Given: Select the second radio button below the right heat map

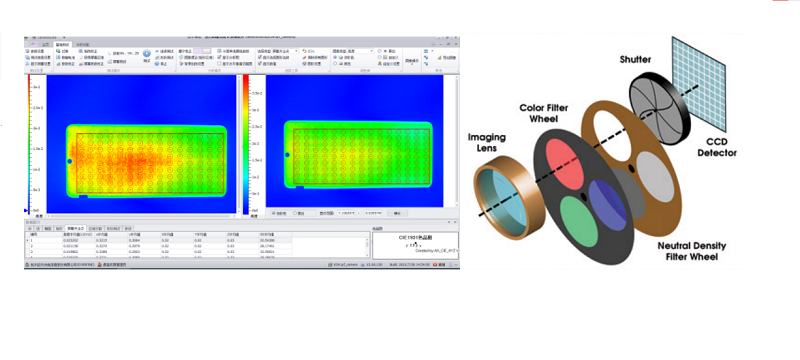Looking at the screenshot, I should click(x=294, y=213).
